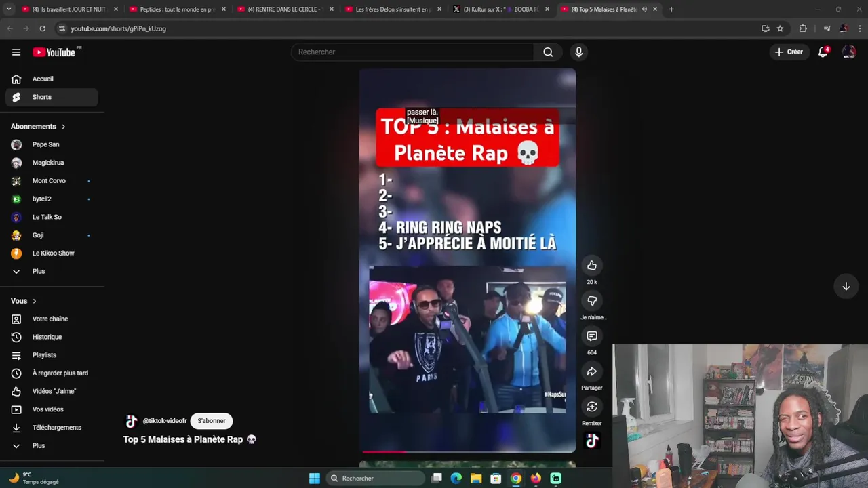Image resolution: width=868 pixels, height=488 pixels.
Task: Dislike the short with thumbs down
Action: tap(592, 300)
